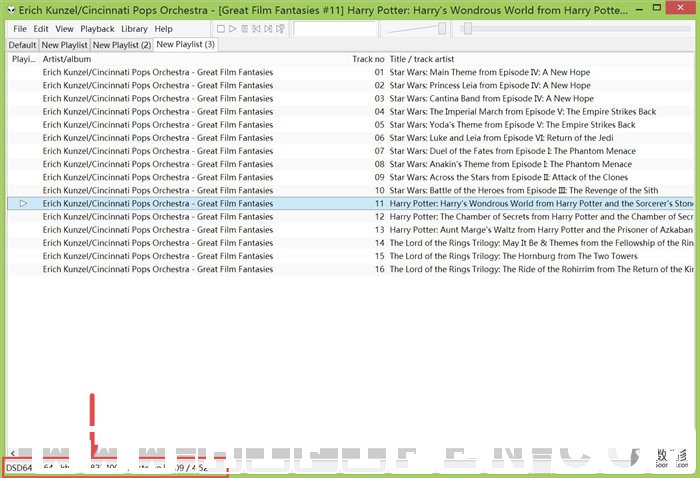
Task: Click the foobar2000 title bar icon
Action: 11,9
